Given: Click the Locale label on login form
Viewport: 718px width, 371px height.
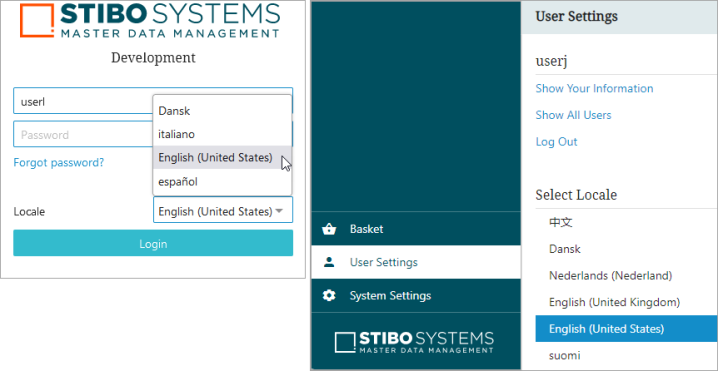Looking at the screenshot, I should pyautogui.click(x=29, y=211).
